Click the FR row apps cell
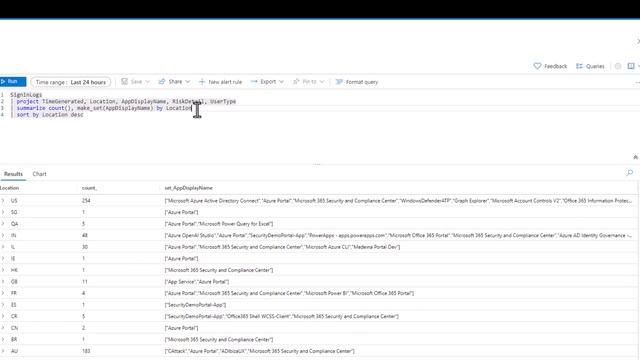This screenshot has height=360, width=640. click(289, 293)
